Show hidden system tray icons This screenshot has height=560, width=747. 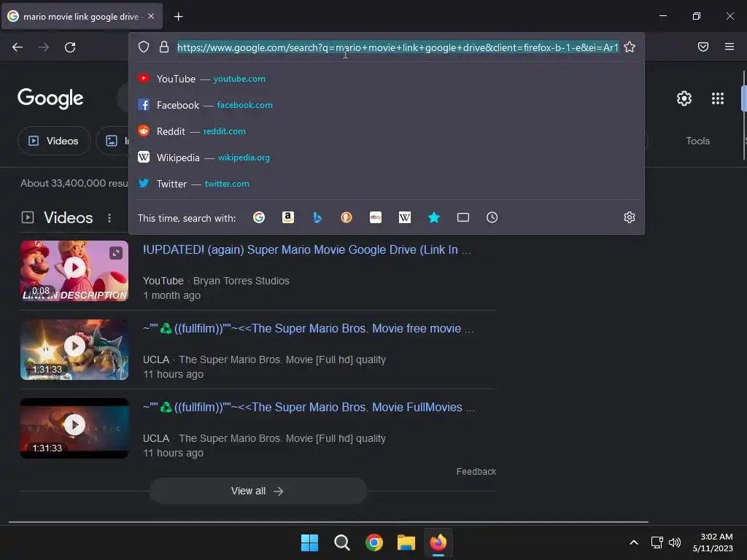click(x=634, y=542)
